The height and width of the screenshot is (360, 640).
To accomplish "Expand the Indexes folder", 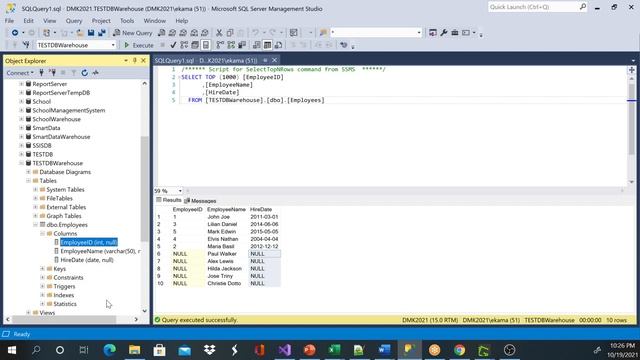I will (x=42, y=295).
